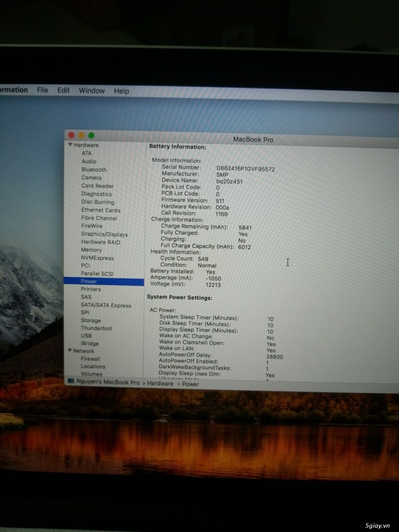Click Voltage value 12213
This screenshot has height=532, width=399.
(x=213, y=285)
